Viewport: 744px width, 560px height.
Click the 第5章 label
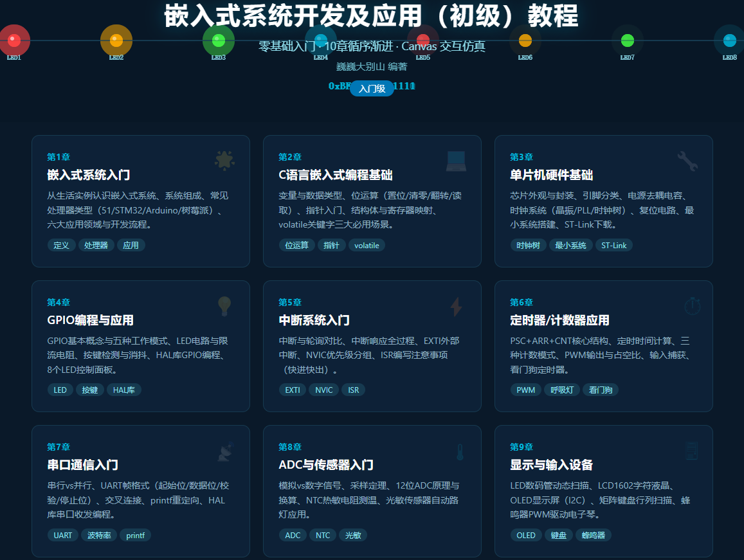(x=290, y=302)
